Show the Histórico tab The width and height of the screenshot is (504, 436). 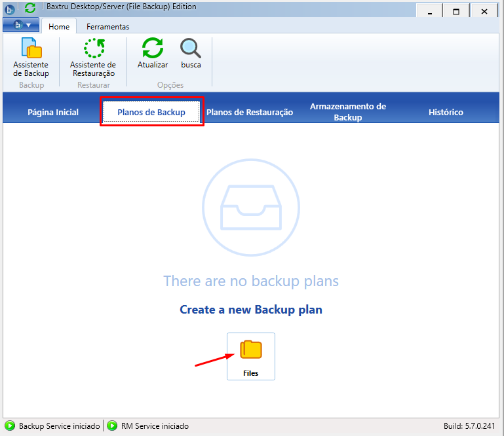446,112
